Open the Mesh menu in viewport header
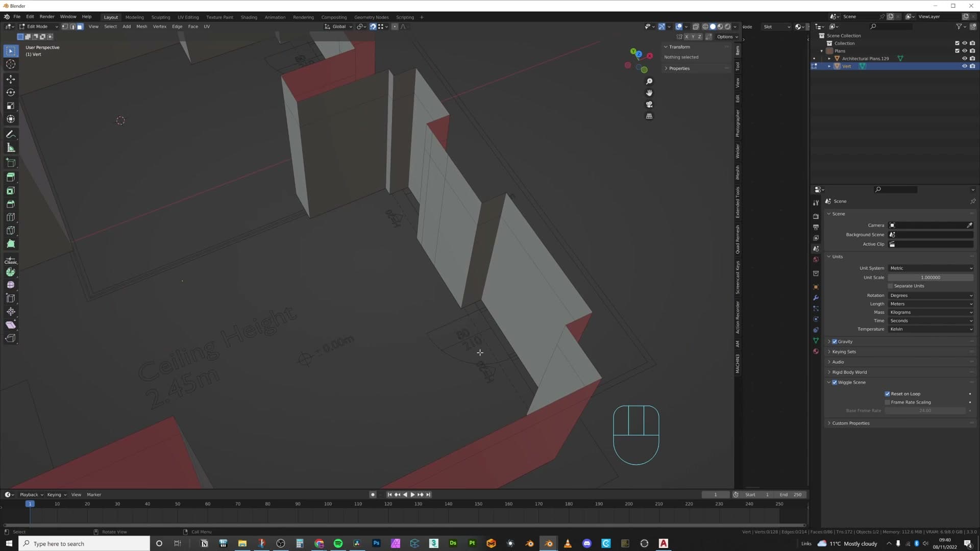This screenshot has height=551, width=980. coord(141,27)
